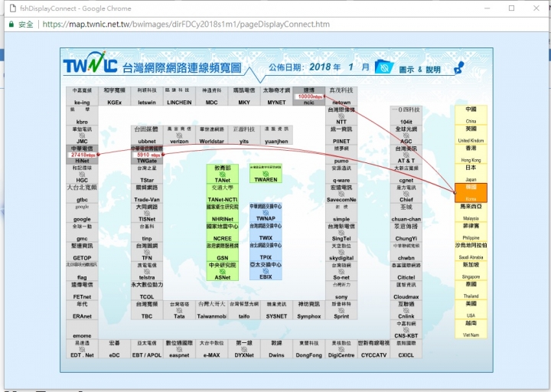Select the Japan country cell
Viewport: 551px width, 392px height.
pos(471,173)
